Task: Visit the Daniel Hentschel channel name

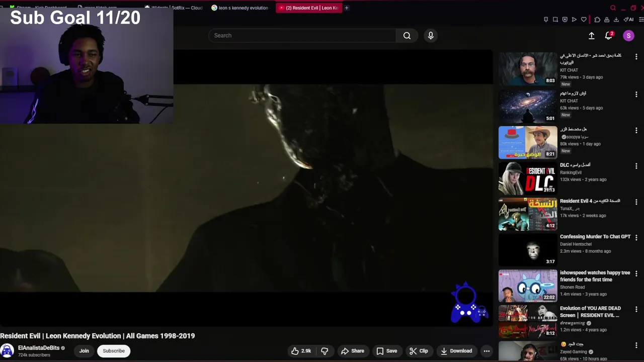Action: (576, 244)
